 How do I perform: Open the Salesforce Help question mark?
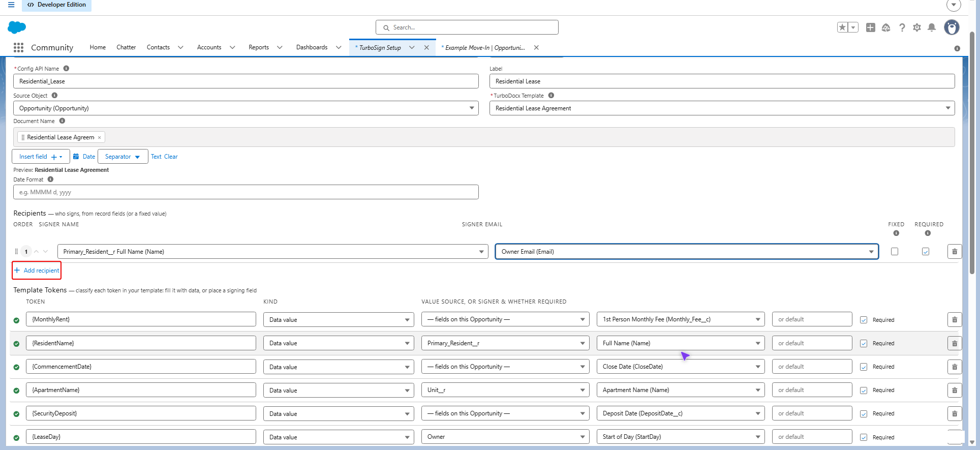[902, 27]
